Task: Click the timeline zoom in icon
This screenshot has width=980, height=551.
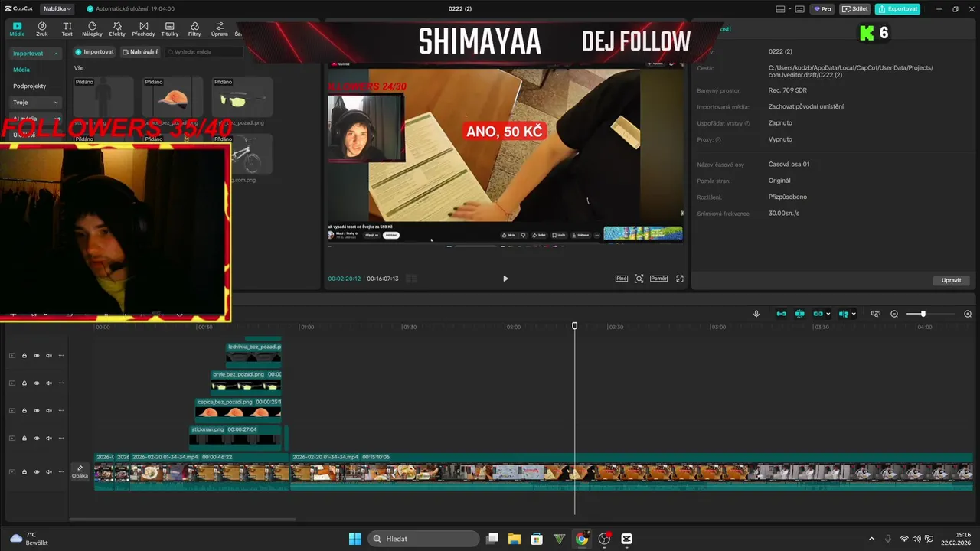Action: tap(968, 314)
